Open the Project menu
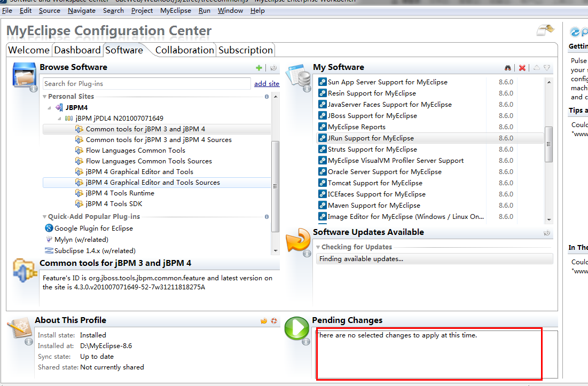 pos(142,11)
